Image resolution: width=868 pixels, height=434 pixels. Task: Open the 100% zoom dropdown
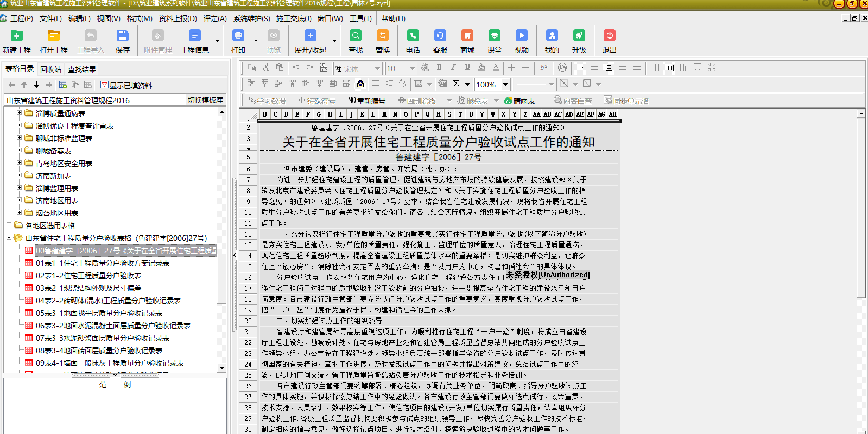(505, 84)
